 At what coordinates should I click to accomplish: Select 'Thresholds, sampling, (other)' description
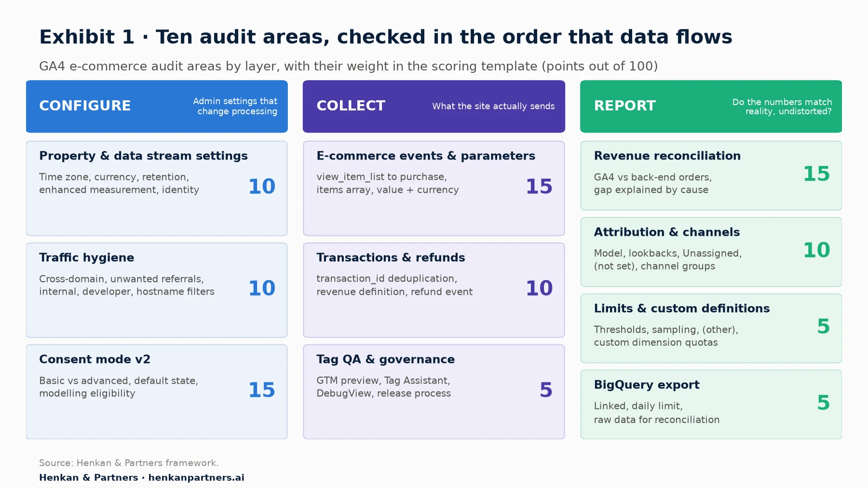pos(666,336)
